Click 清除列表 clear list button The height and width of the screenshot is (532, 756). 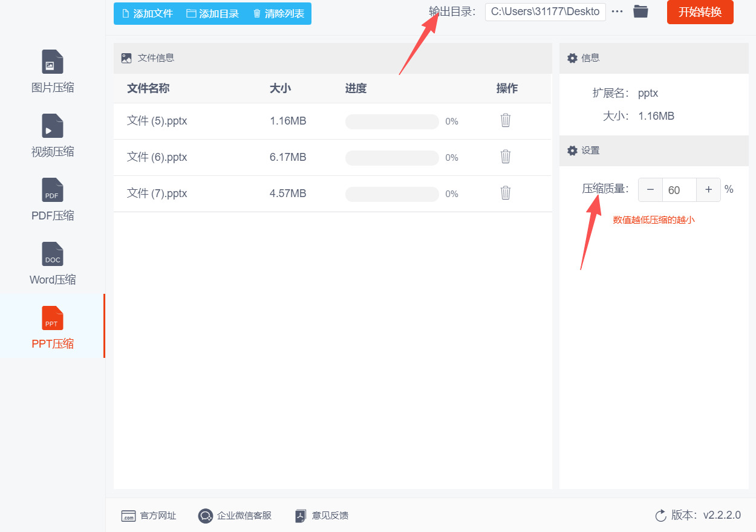tap(279, 13)
